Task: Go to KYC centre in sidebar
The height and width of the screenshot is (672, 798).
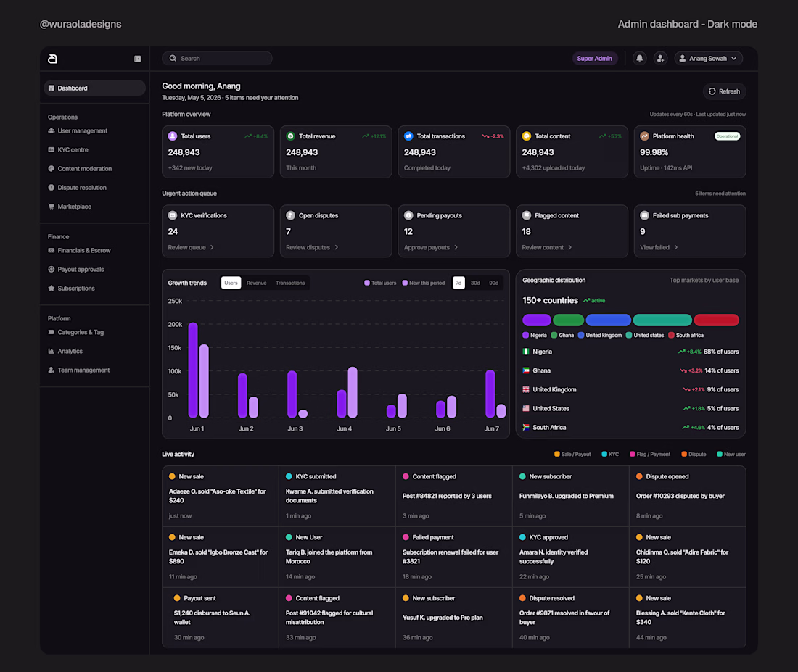Action: coord(68,149)
